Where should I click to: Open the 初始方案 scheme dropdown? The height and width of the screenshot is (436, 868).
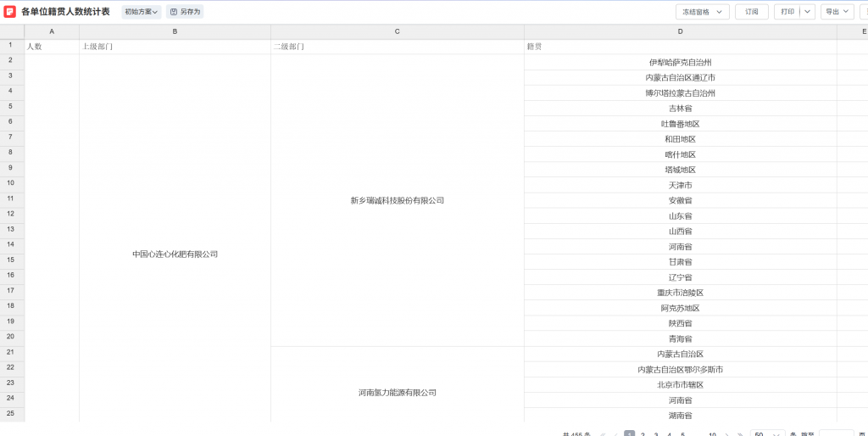point(142,12)
